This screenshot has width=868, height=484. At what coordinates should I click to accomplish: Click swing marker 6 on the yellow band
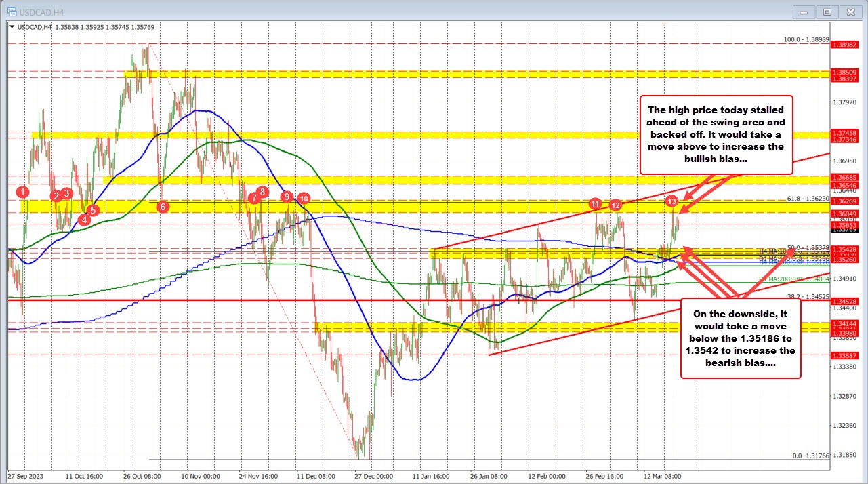click(x=162, y=207)
